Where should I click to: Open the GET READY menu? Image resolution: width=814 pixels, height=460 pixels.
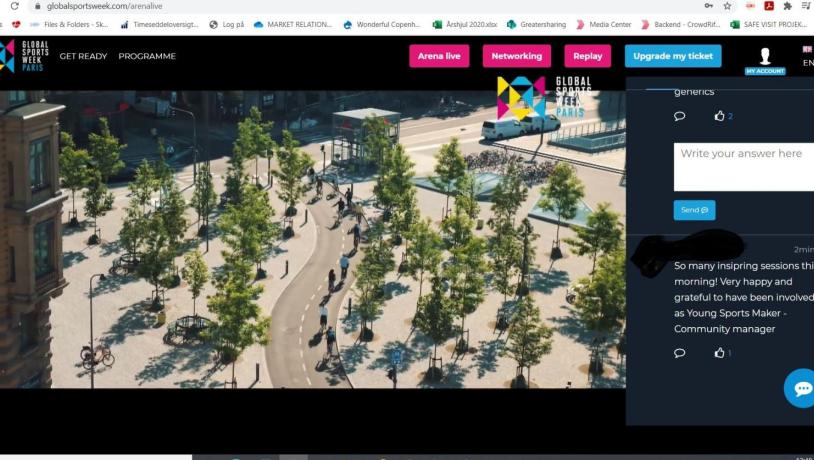83,56
